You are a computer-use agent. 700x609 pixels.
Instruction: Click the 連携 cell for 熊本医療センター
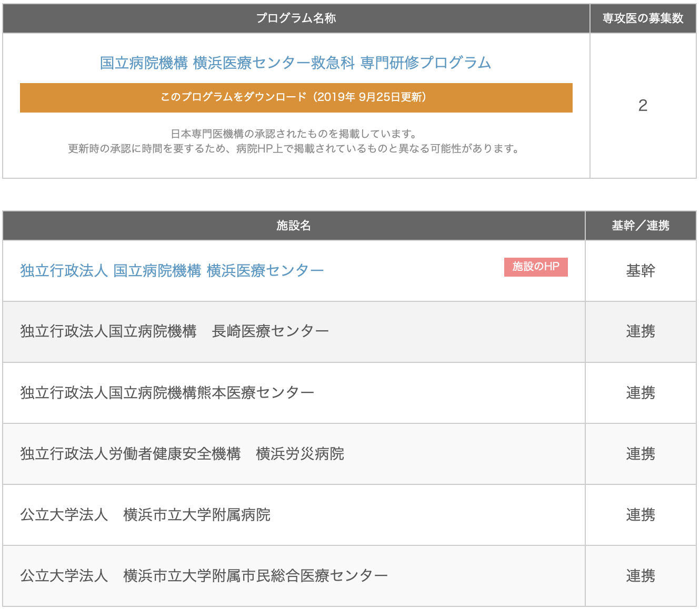point(641,393)
